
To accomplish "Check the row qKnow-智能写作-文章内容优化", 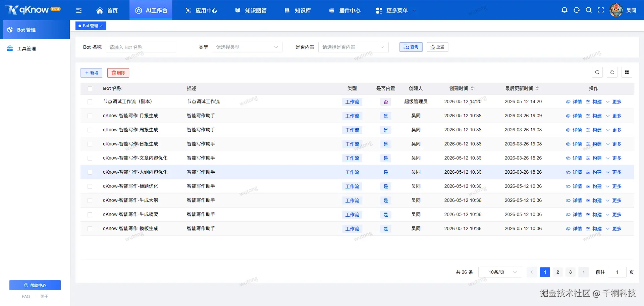I will [90, 158].
